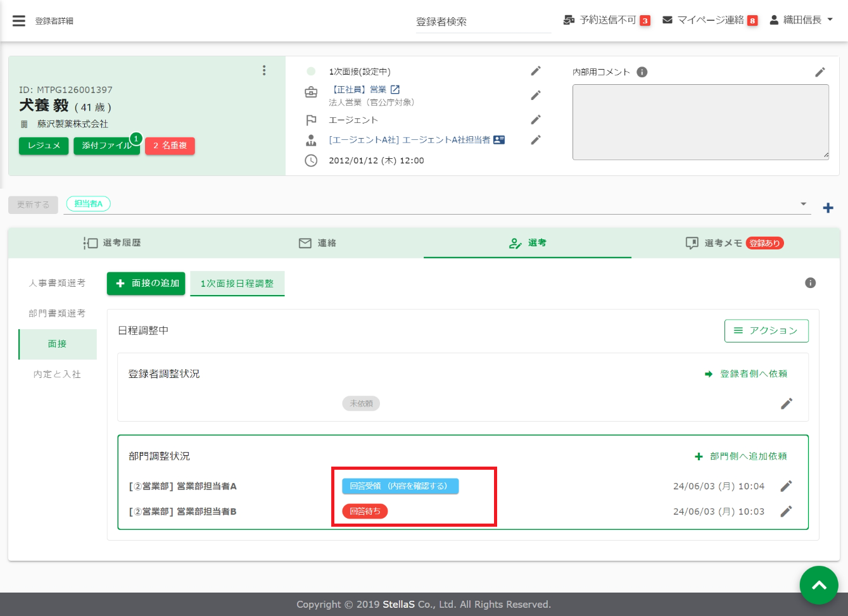This screenshot has height=616, width=848.
Task: Switch to the 選考履歴 tab
Action: 112,243
